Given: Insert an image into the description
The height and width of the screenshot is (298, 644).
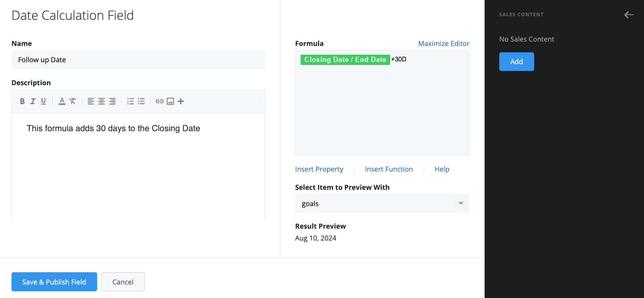Looking at the screenshot, I should point(170,101).
